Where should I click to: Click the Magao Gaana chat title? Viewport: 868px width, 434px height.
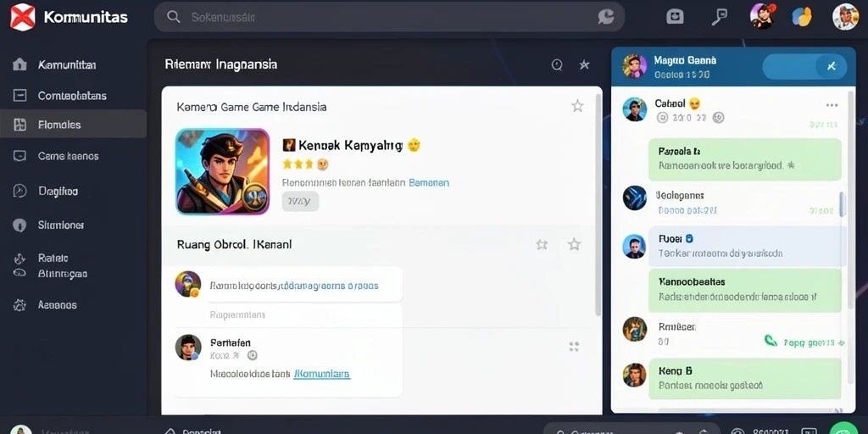point(685,60)
